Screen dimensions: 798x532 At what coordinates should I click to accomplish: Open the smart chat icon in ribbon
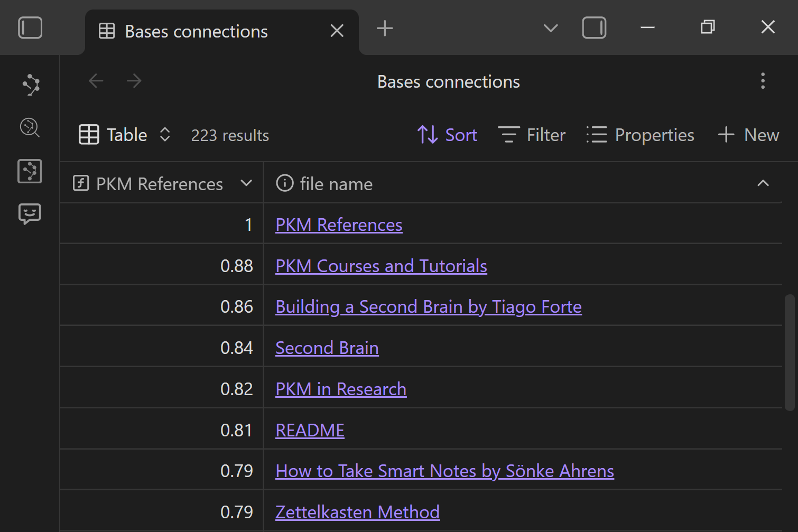(x=30, y=214)
